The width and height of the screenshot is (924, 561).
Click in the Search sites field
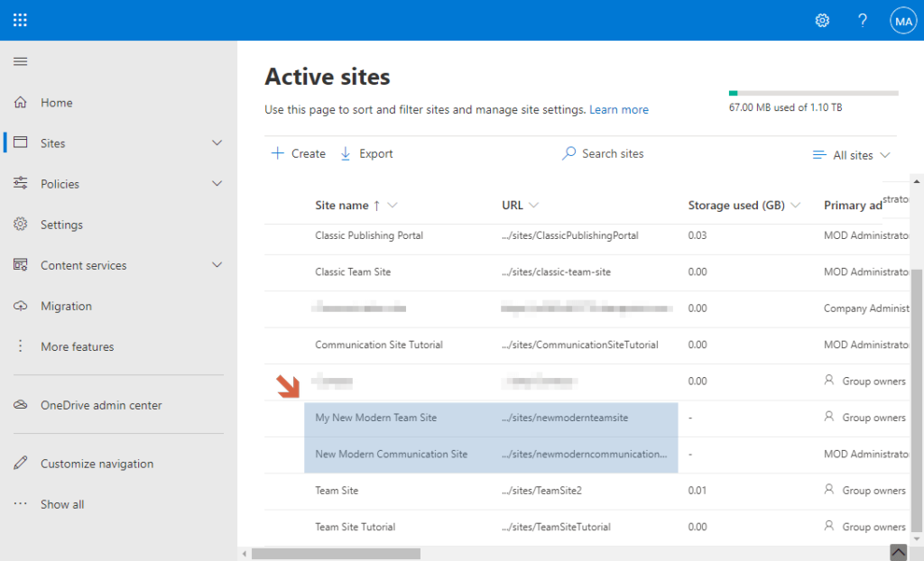pos(613,154)
